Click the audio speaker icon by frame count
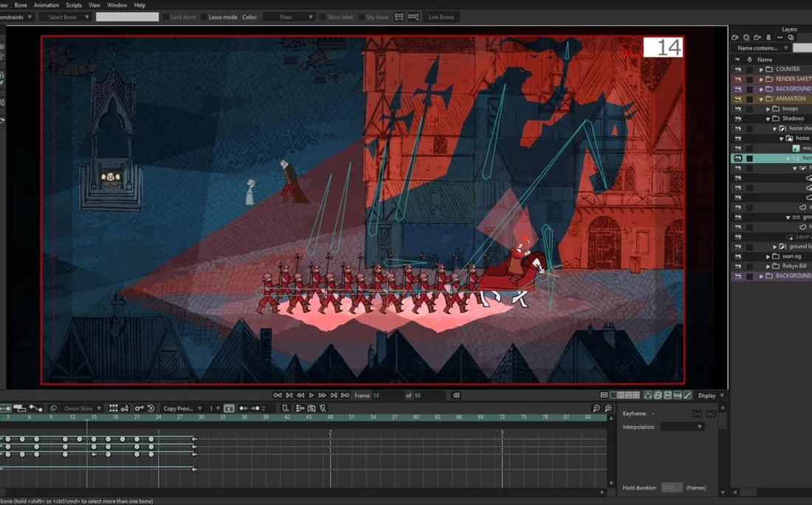 point(456,396)
